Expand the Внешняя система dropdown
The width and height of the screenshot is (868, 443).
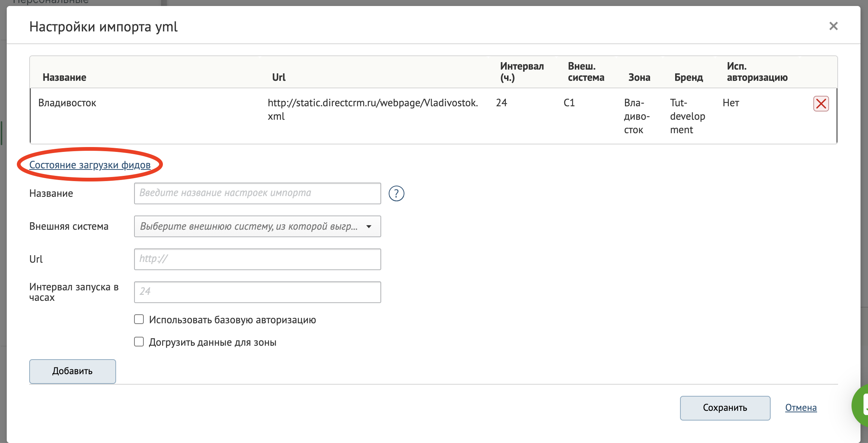click(249, 226)
